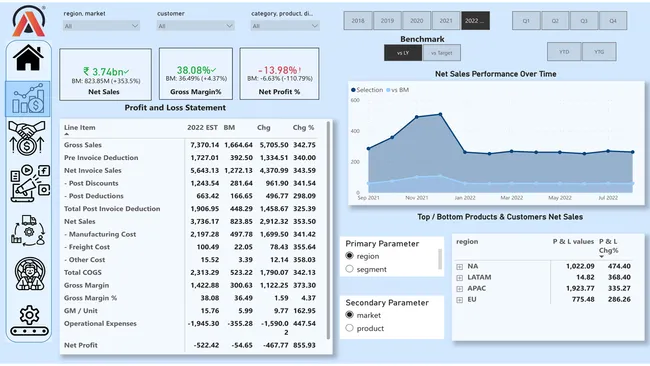This screenshot has width=650, height=366.
Task: Click the YTD button
Action: click(x=564, y=52)
